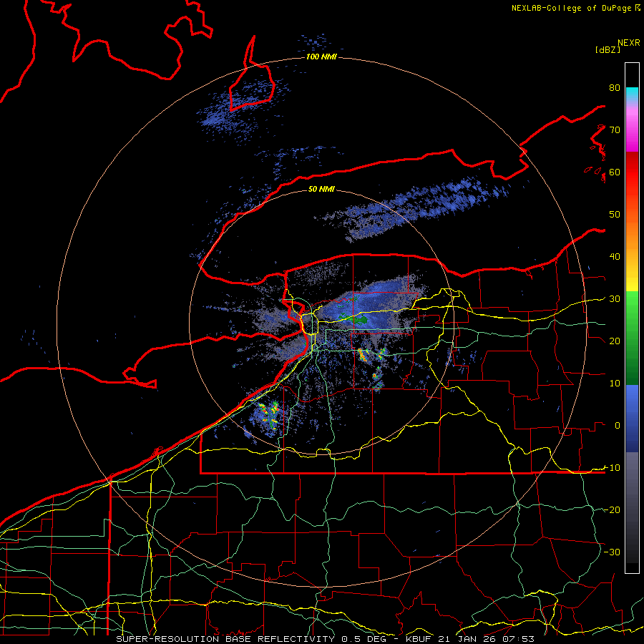Click the 70 value on dBZ scale
The height and width of the screenshot is (644, 644).
pyautogui.click(x=615, y=130)
